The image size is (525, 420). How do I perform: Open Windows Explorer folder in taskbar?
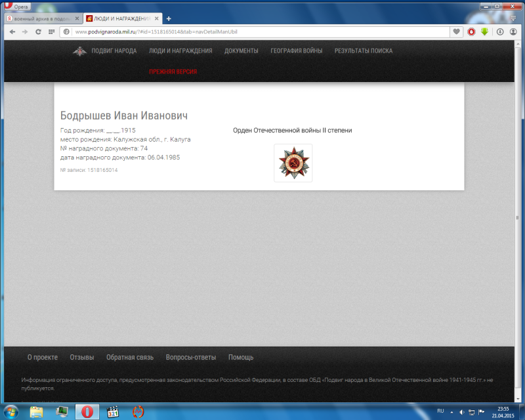click(37, 411)
